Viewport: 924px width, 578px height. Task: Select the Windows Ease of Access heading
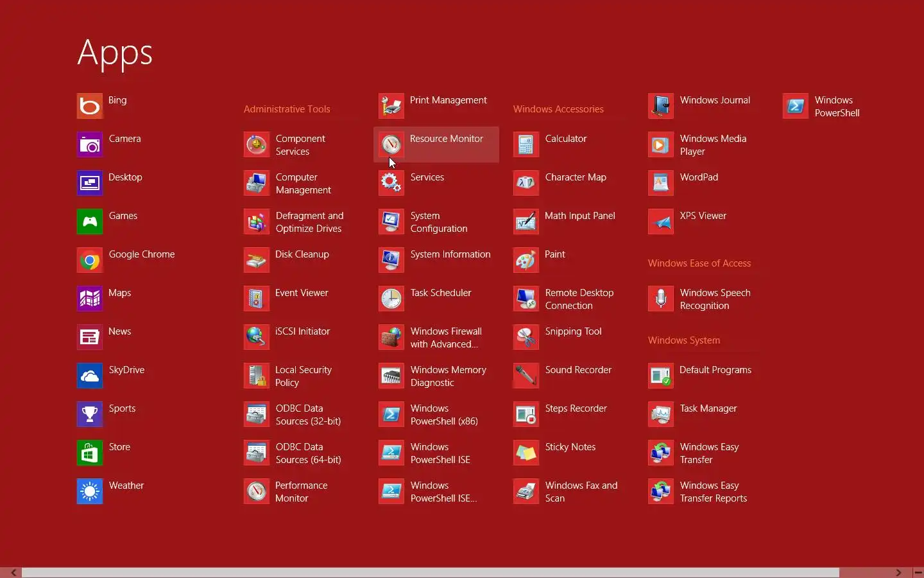(699, 263)
